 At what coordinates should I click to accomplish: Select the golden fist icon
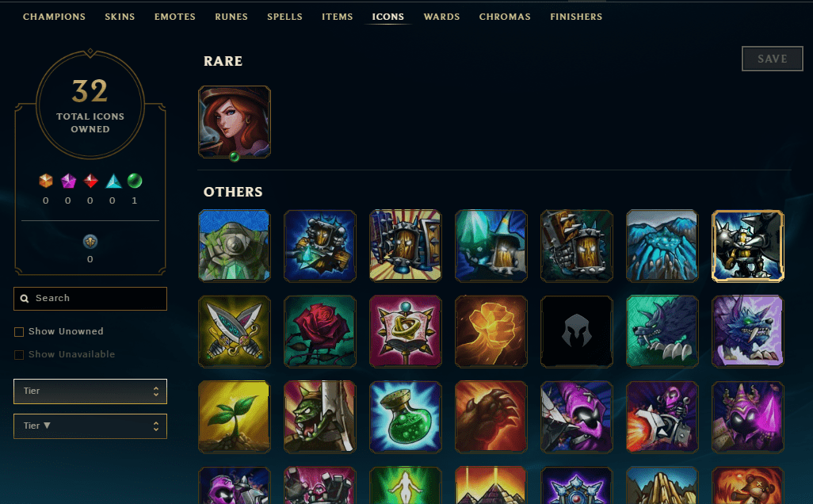(x=491, y=331)
